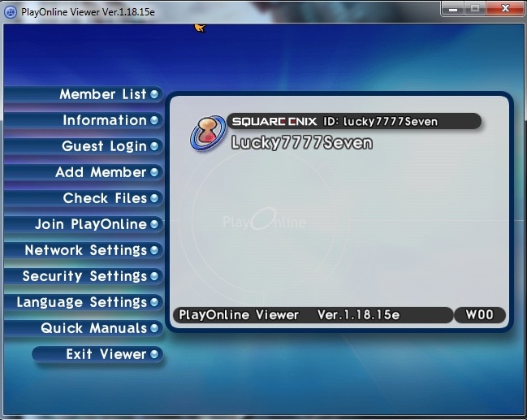Click the Exit Viewer button

[106, 354]
